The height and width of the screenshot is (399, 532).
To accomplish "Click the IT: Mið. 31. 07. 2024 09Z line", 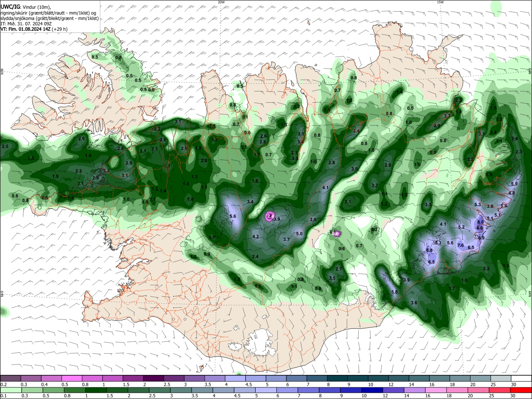I will tap(26, 24).
